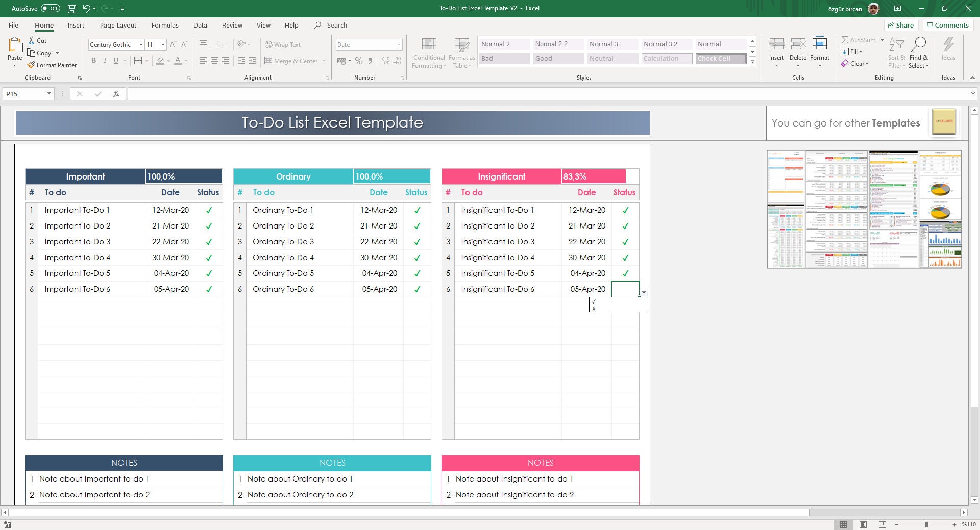This screenshot has width=980, height=530.
Task: Open Conditional Formatting options
Action: [x=429, y=51]
